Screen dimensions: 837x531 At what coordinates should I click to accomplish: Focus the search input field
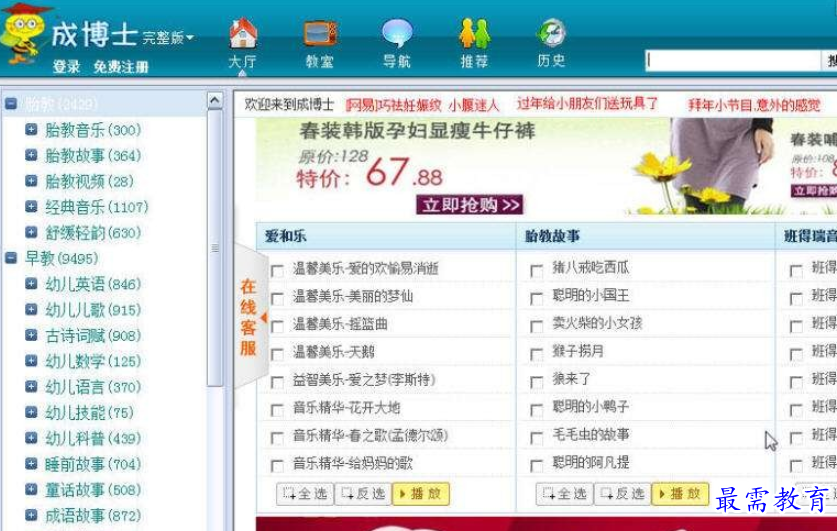tap(732, 60)
